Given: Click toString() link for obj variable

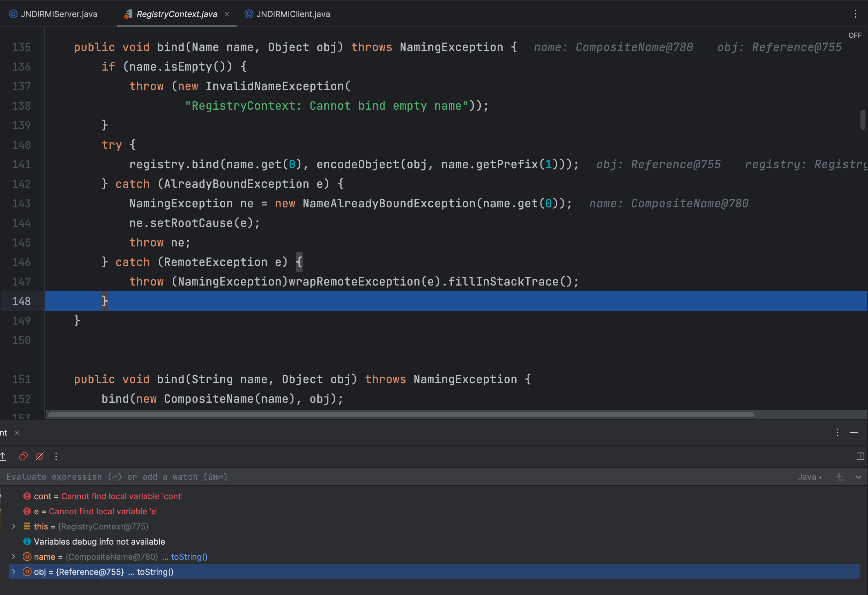Looking at the screenshot, I should pyautogui.click(x=155, y=572).
